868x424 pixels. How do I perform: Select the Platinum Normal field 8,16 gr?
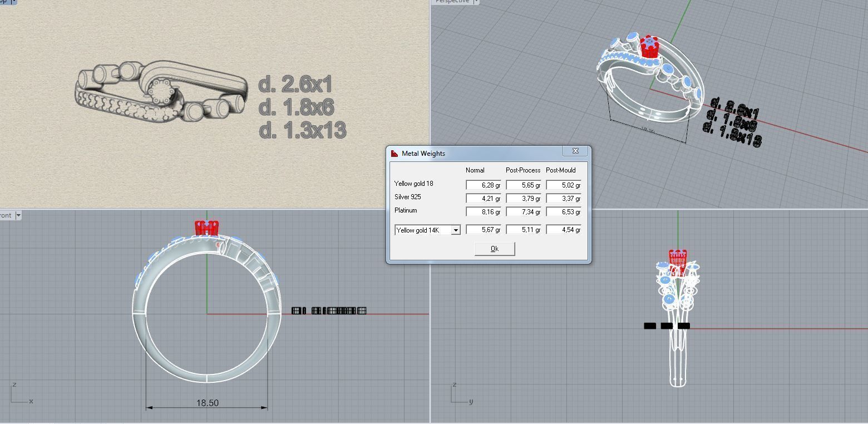click(484, 211)
